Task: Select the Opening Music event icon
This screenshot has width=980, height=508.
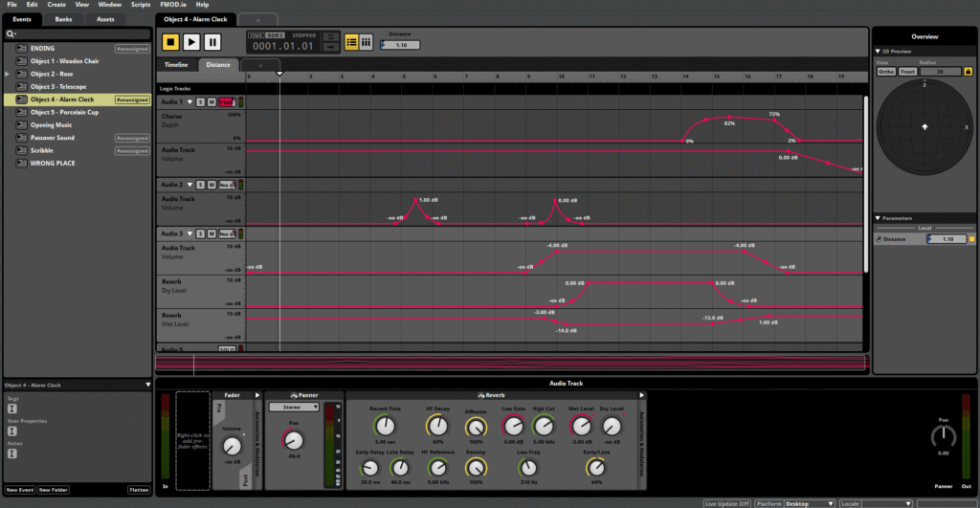Action: click(21, 125)
